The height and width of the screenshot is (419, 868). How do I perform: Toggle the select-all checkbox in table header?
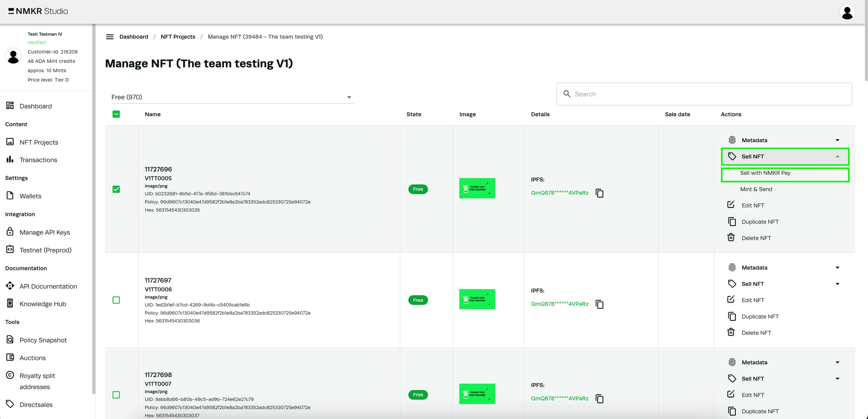click(116, 114)
